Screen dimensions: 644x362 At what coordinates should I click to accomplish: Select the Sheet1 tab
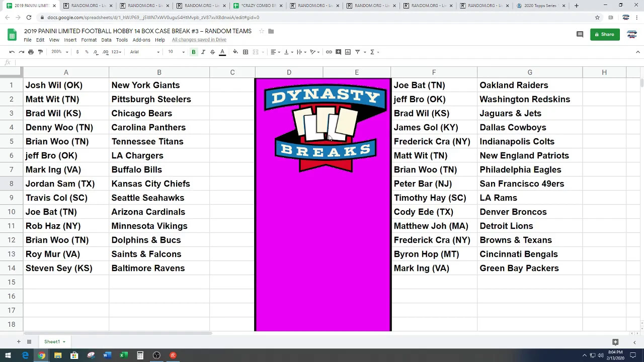pyautogui.click(x=54, y=342)
